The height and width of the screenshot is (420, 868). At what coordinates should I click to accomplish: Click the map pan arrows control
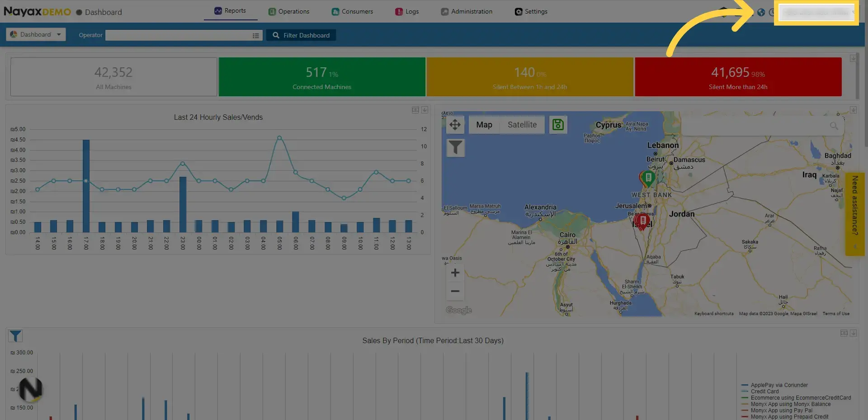[455, 125]
